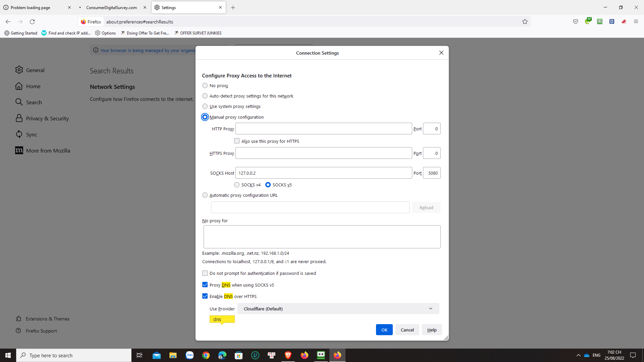Check Also use this proxy for HTTPS
644x362 pixels.
coord(237,141)
